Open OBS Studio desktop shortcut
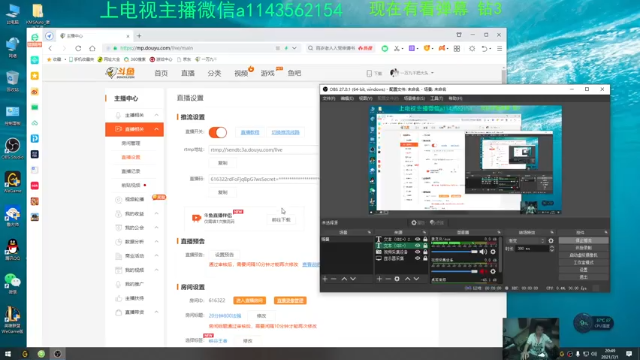 click(13, 148)
